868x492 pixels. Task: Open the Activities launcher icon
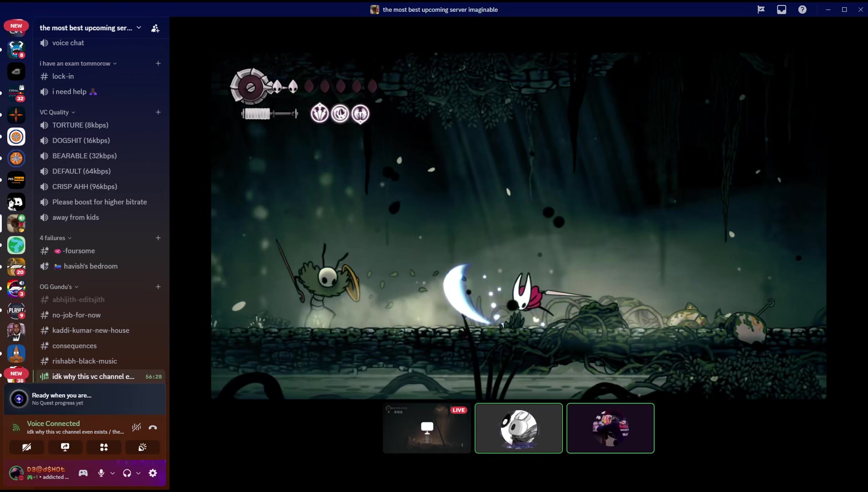tap(104, 447)
